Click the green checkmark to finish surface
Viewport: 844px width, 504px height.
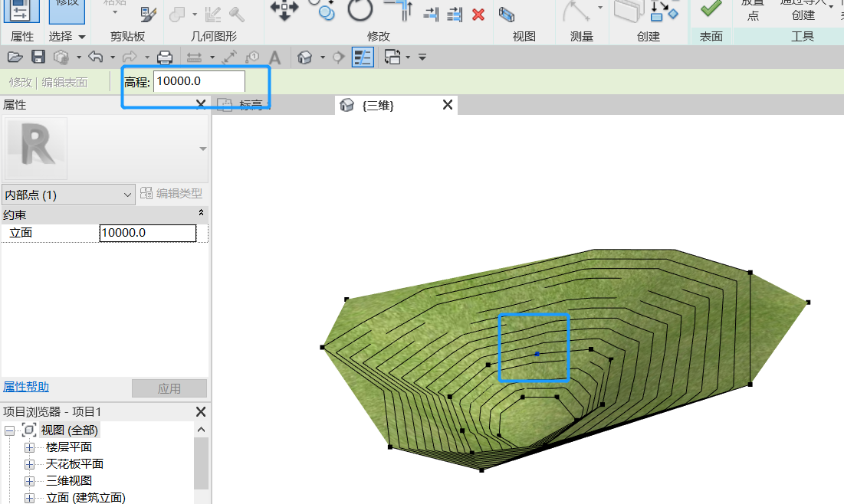tap(711, 9)
